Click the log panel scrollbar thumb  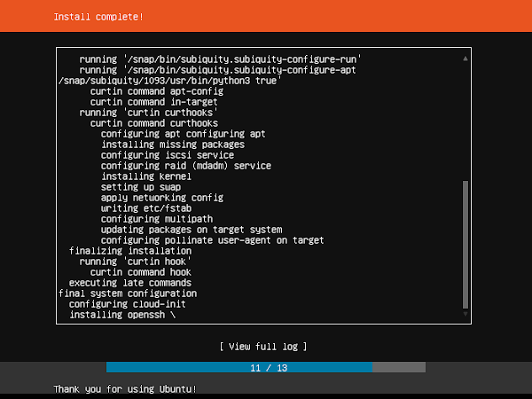(465, 245)
